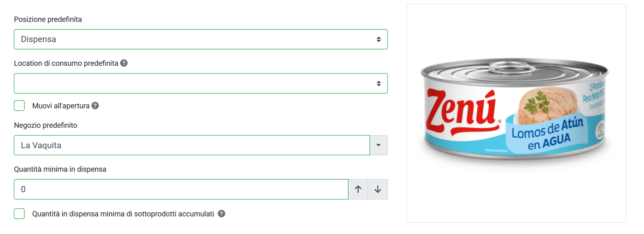
Task: Click the caret button beside La Vaquita
Action: click(379, 145)
